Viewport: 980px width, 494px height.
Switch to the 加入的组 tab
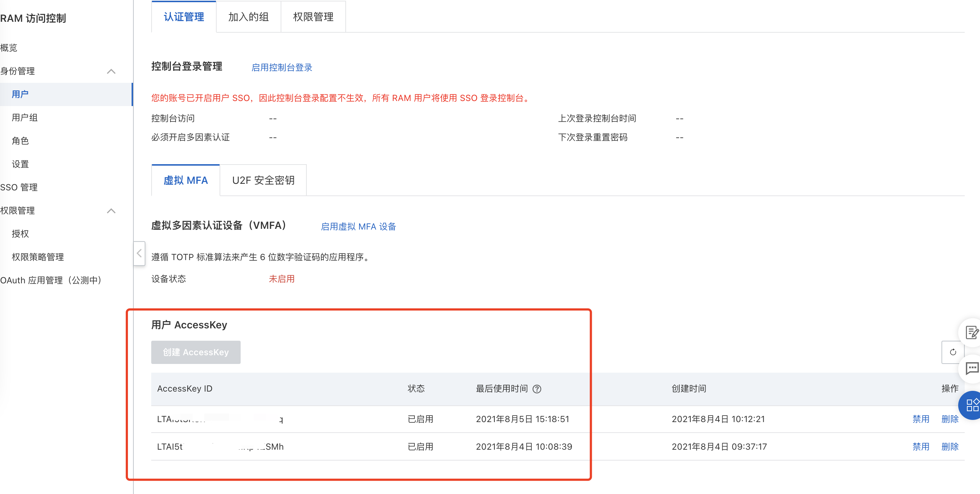248,17
